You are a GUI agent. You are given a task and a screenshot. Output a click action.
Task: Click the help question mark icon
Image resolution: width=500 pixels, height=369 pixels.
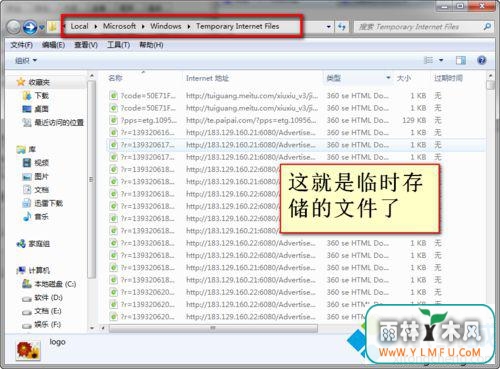tap(481, 60)
